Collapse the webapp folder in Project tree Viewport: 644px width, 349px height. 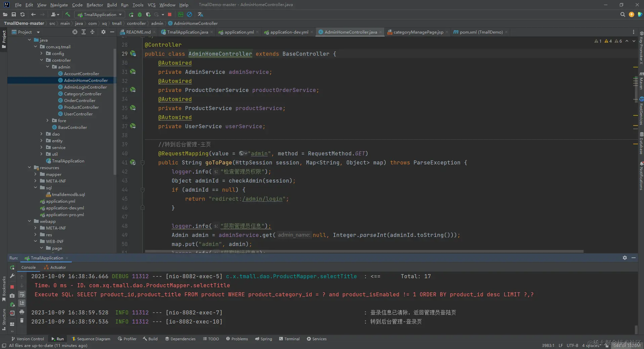click(30, 221)
